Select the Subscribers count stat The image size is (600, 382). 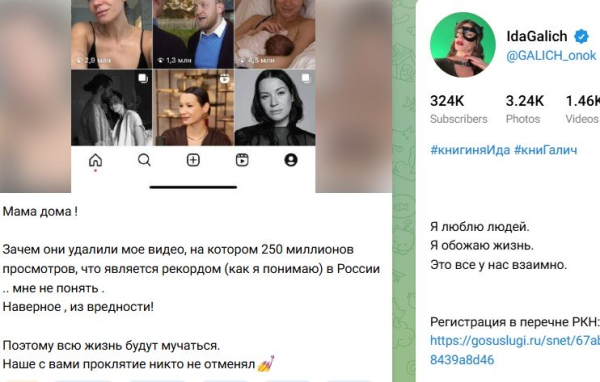click(458, 110)
